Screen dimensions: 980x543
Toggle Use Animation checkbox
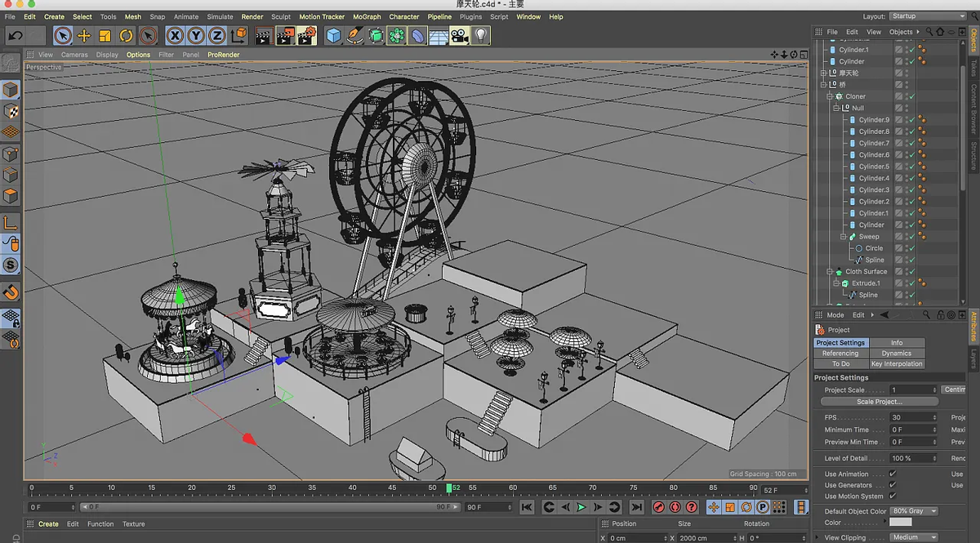pyautogui.click(x=893, y=474)
